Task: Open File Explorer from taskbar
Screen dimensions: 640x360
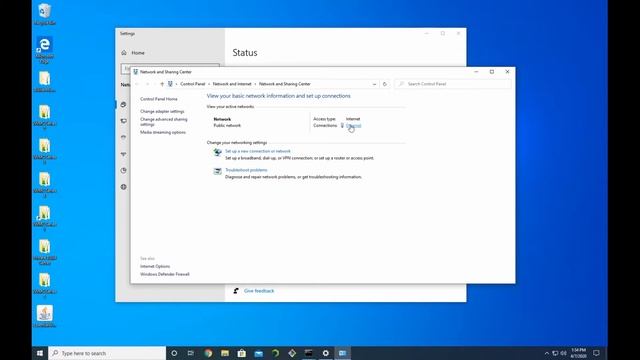Action: coord(225,353)
